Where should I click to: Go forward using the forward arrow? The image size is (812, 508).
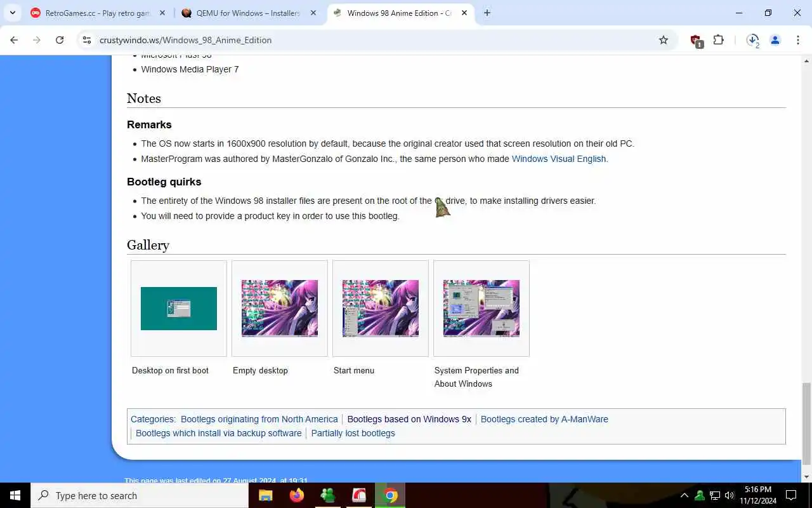click(37, 40)
